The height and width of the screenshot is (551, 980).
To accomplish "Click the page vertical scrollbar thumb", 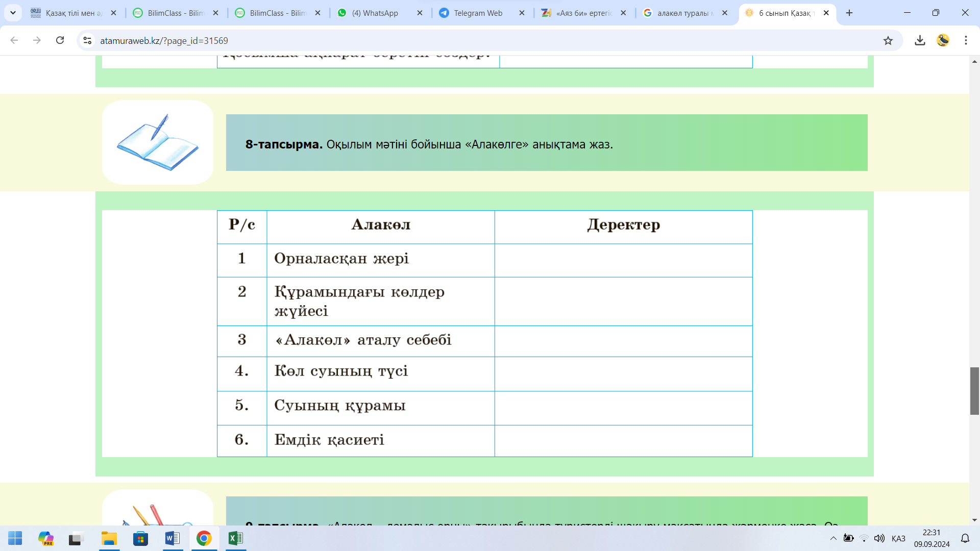I will (974, 391).
